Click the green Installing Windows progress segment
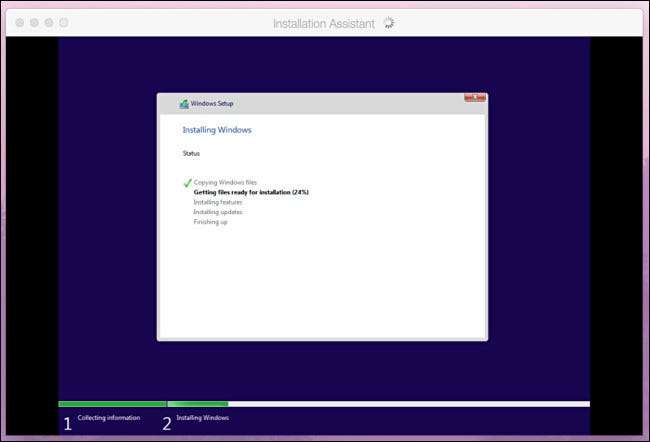 coord(198,404)
